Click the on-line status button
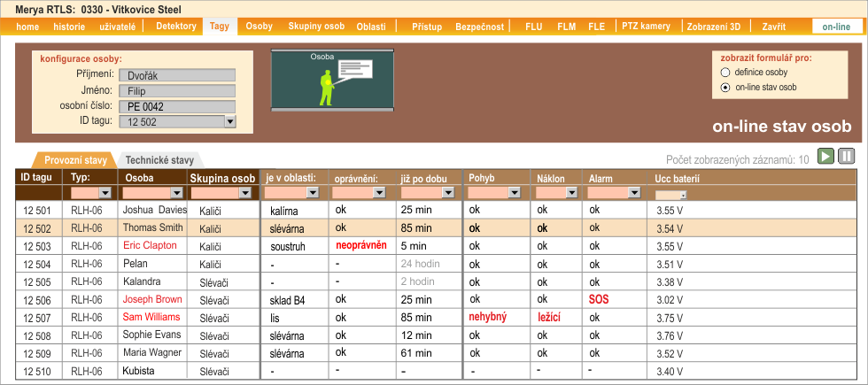Screen dimensions: 868x385 click(836, 27)
